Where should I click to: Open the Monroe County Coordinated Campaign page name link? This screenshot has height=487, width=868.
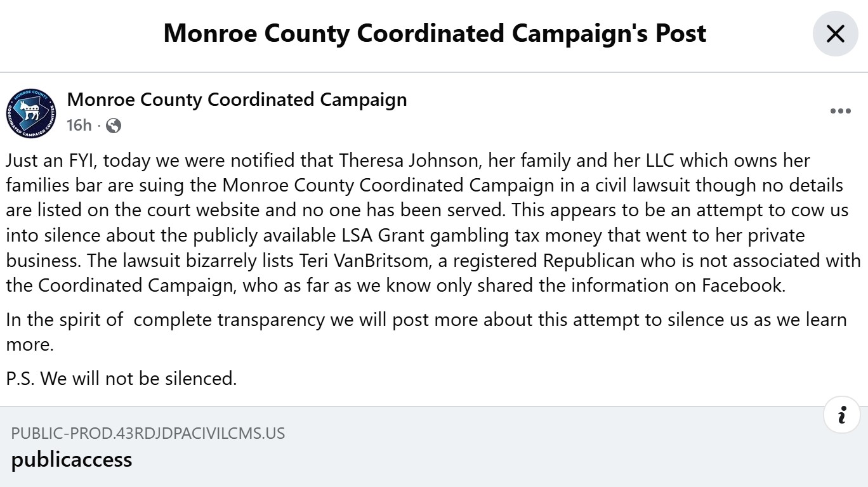pyautogui.click(x=237, y=100)
